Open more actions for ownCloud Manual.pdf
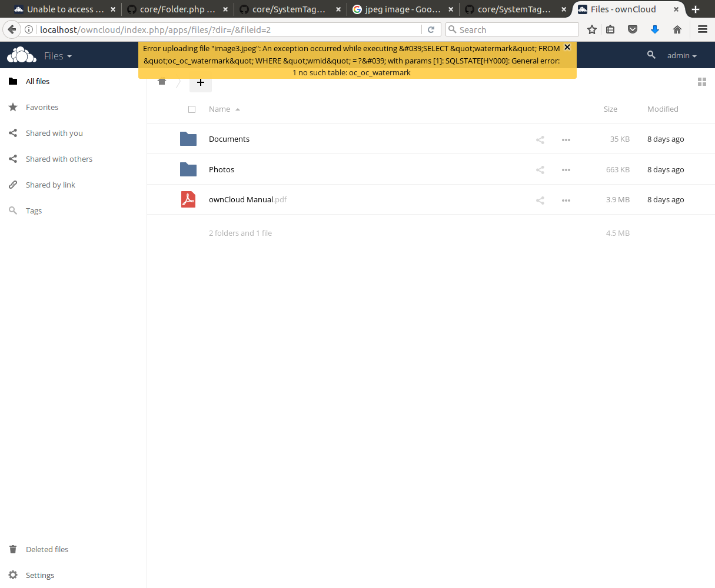Screen dimensions: 715x588 click(x=566, y=200)
